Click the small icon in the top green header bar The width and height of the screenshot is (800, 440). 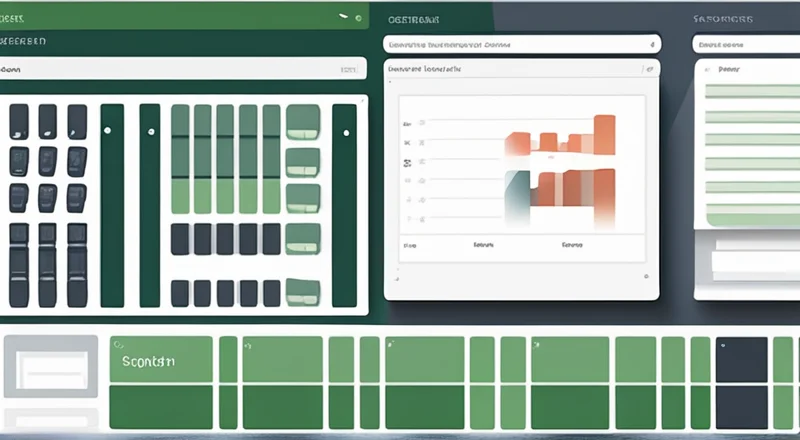[344, 17]
